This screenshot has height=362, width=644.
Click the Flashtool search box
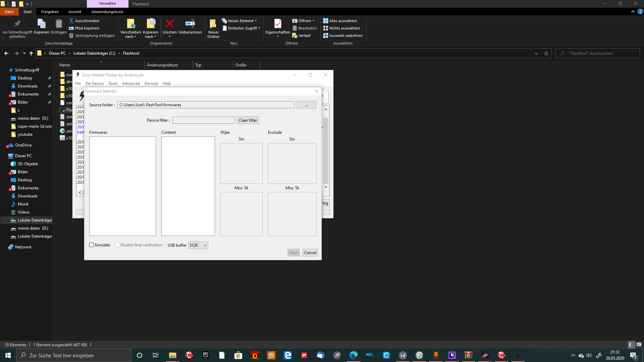click(x=598, y=53)
